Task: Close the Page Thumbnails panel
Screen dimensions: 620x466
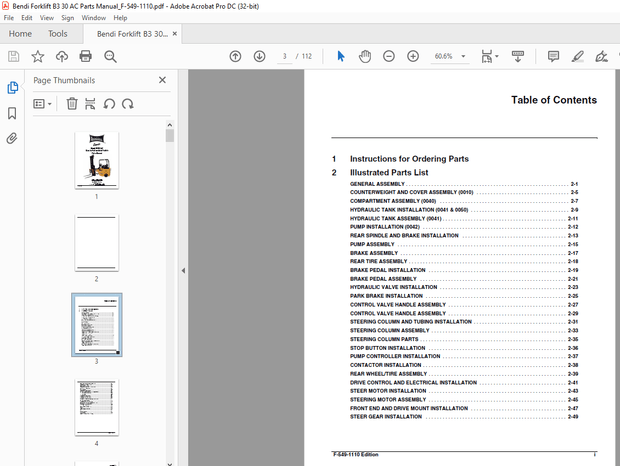Action: pos(162,80)
